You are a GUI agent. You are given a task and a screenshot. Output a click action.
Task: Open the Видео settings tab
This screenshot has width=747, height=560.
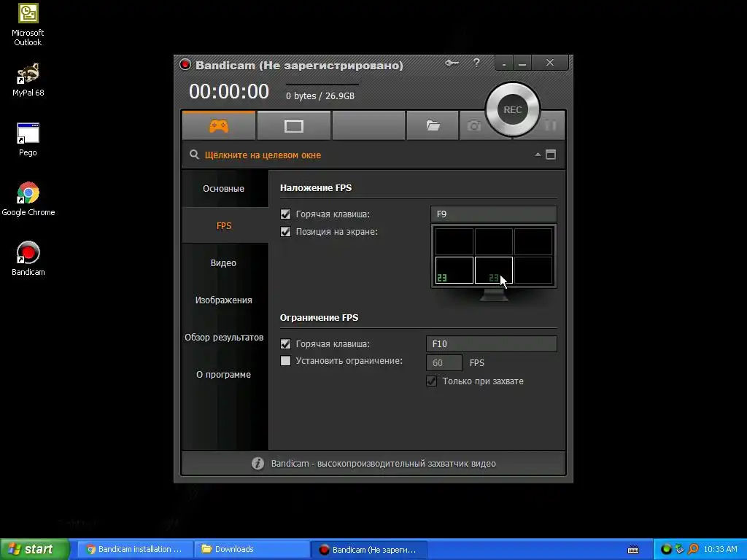pos(223,262)
